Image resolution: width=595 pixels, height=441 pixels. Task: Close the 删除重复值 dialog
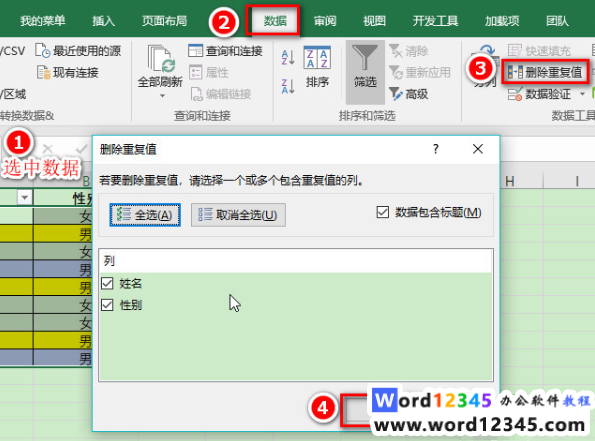[478, 149]
